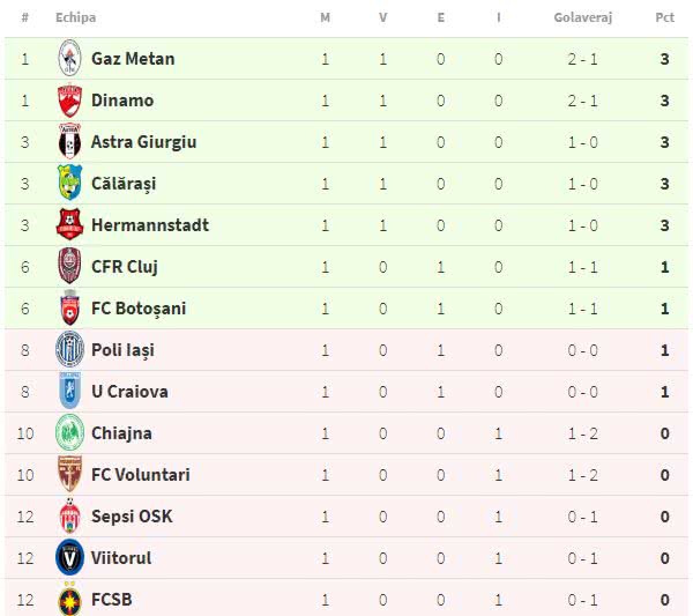The height and width of the screenshot is (616, 693).
Task: Open the Sepsi OSK team link
Action: click(132, 516)
